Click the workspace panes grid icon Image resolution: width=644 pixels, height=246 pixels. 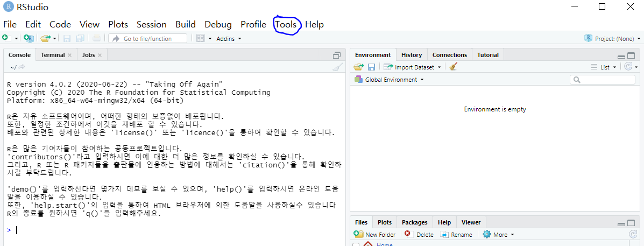tap(201, 38)
